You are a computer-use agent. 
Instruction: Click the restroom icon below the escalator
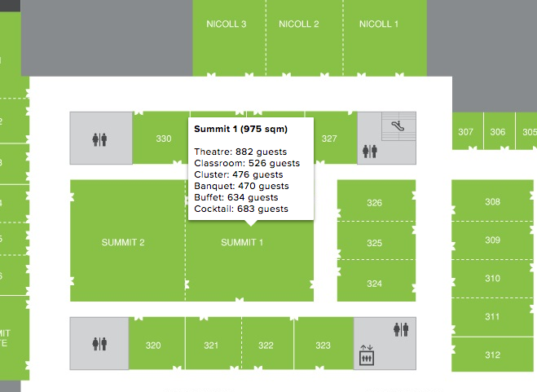369,151
